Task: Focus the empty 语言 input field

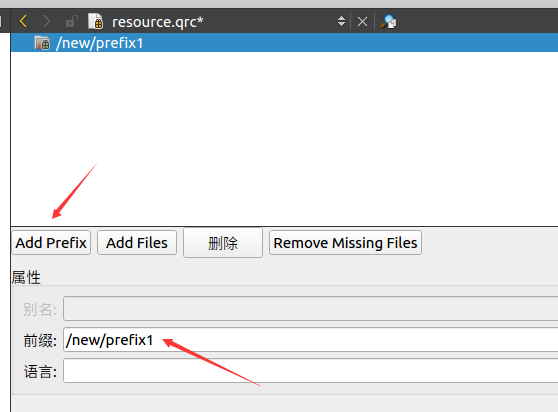Action: (310, 371)
